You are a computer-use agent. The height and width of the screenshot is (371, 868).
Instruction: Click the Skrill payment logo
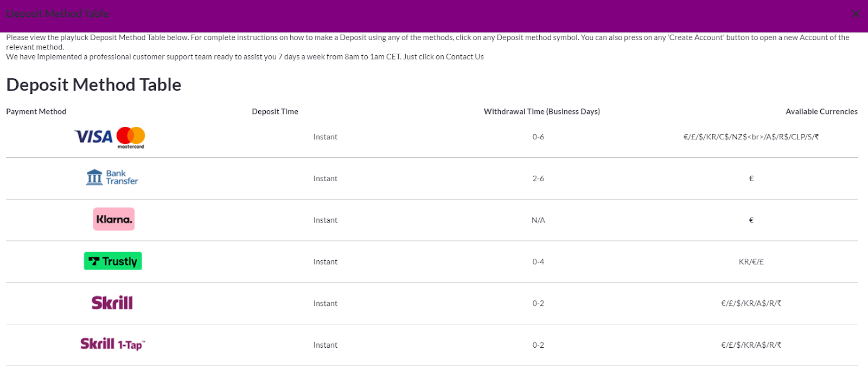pos(112,303)
